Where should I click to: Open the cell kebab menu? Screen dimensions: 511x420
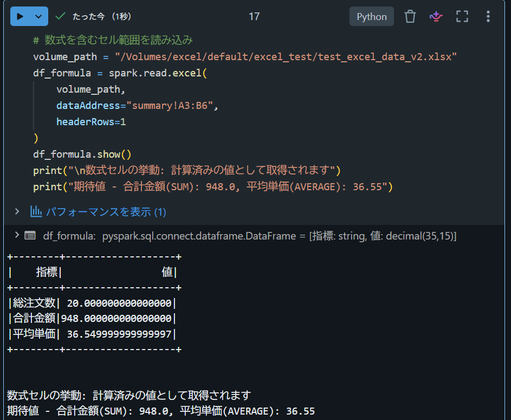(488, 16)
